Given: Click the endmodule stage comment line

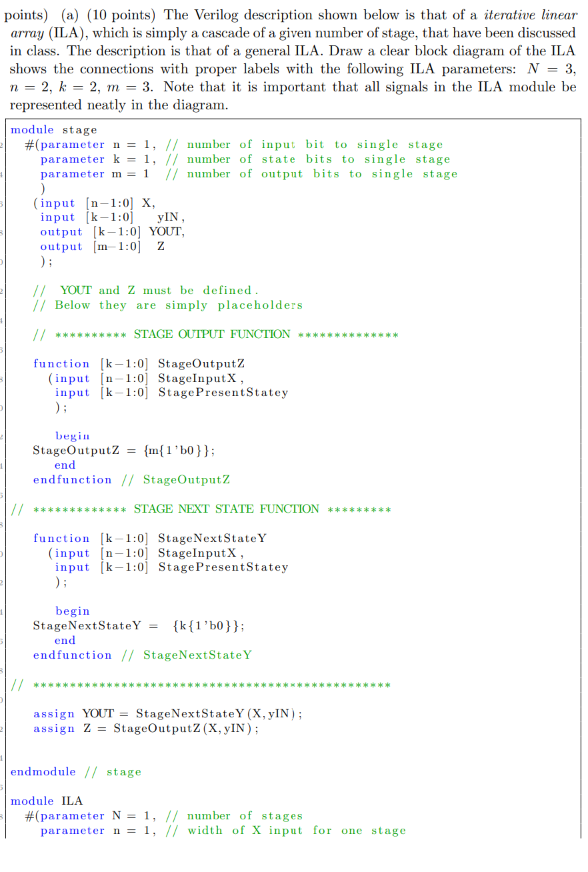Looking at the screenshot, I should click(73, 771).
